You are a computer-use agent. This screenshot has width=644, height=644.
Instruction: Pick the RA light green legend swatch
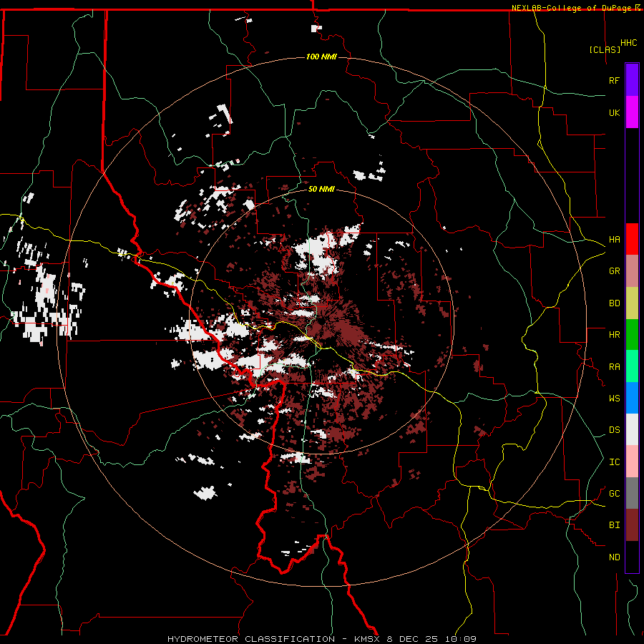pos(632,366)
